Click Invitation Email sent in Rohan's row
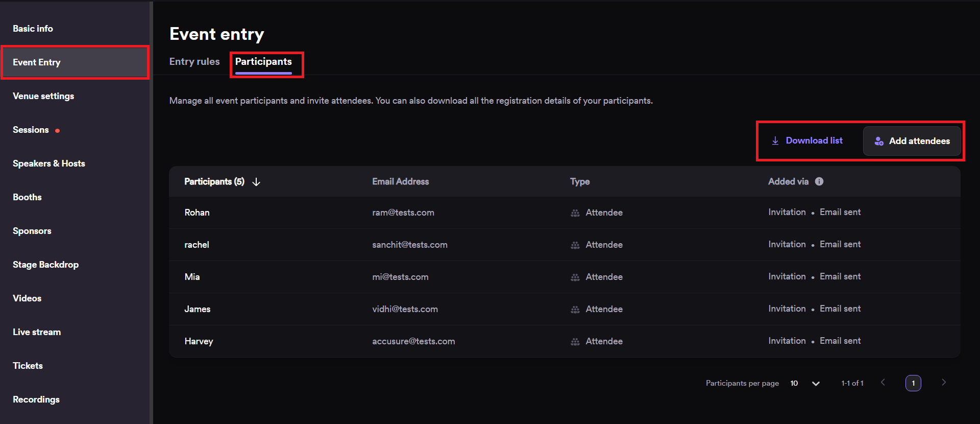Screen dimensions: 980x424 tap(815, 212)
